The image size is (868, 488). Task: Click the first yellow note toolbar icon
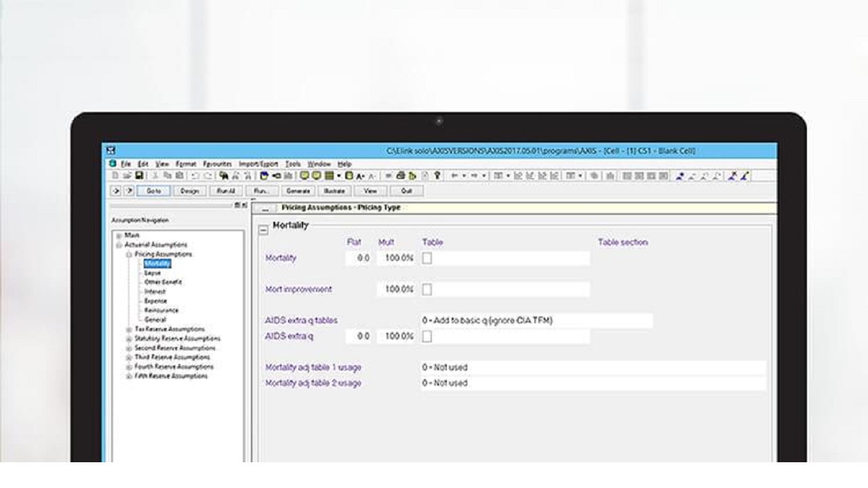coord(304,176)
